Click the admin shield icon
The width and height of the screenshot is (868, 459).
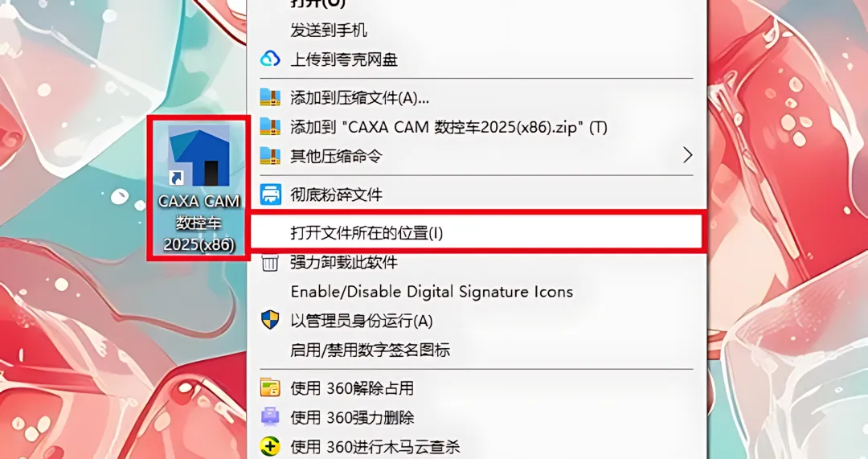tap(270, 320)
